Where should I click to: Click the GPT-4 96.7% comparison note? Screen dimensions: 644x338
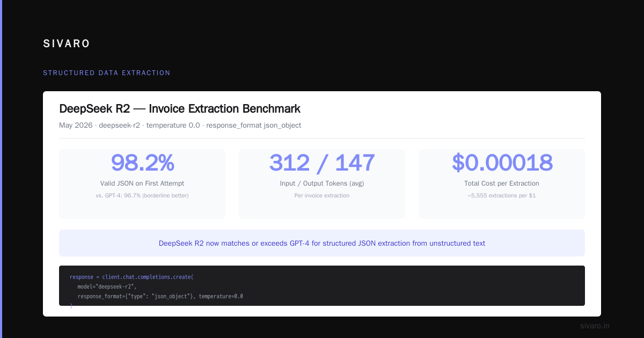point(142,195)
